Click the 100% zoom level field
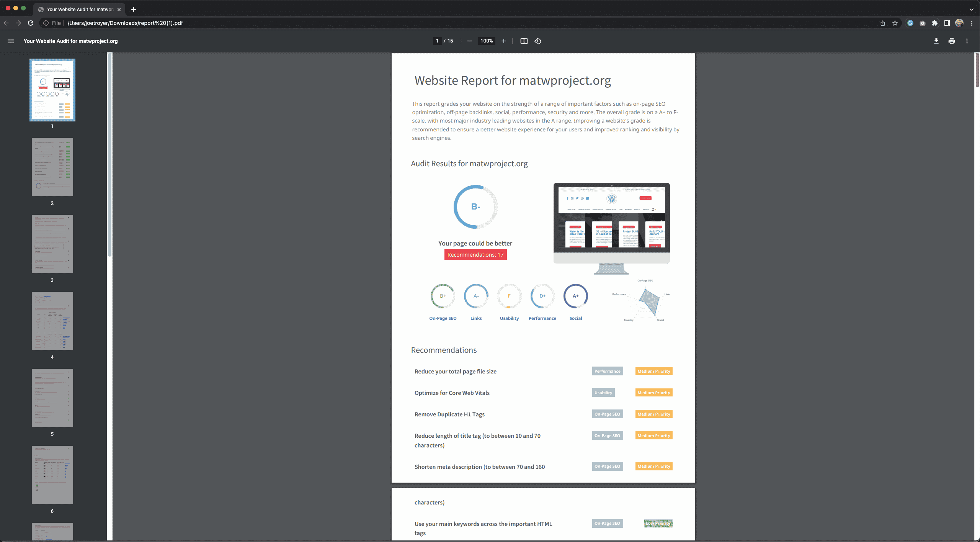This screenshot has width=980, height=542. 487,41
